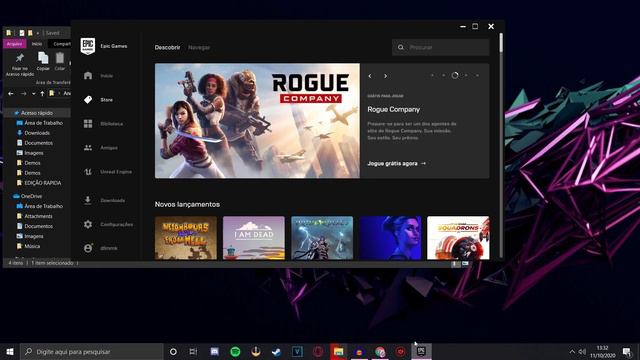640x360 pixels.
Task: Select Acesso rápido in the navigation tree
Action: [x=37, y=113]
